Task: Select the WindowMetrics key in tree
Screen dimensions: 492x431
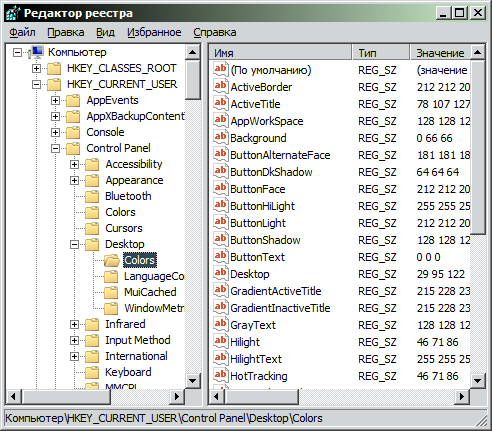Action: [154, 308]
